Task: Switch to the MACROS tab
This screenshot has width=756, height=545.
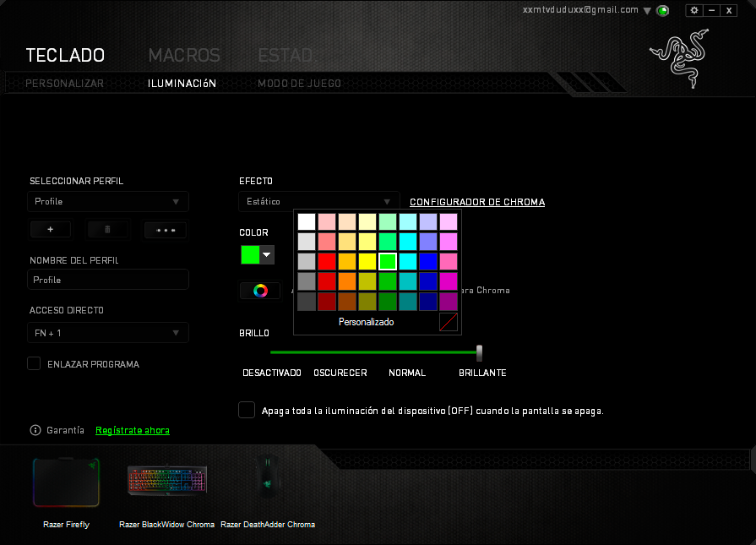Action: [x=184, y=56]
